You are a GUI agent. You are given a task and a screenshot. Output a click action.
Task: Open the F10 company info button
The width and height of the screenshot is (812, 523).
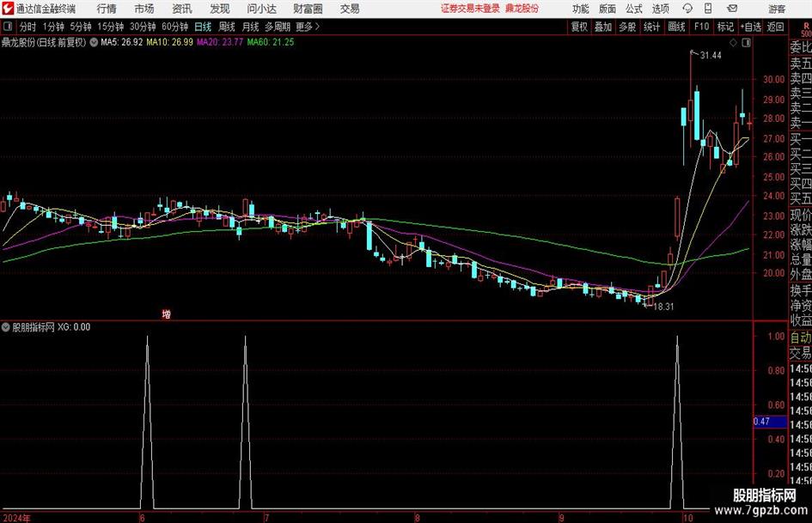(x=702, y=27)
